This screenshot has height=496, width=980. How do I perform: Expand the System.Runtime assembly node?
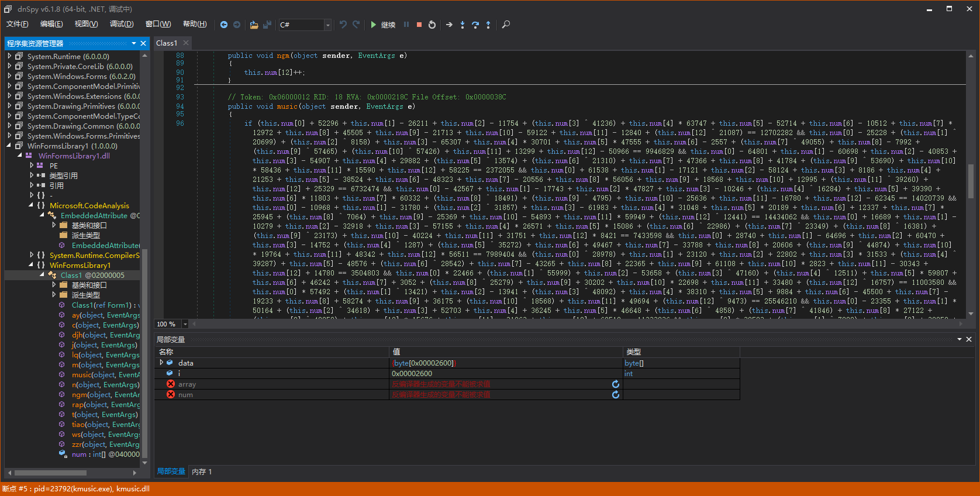[x=9, y=56]
